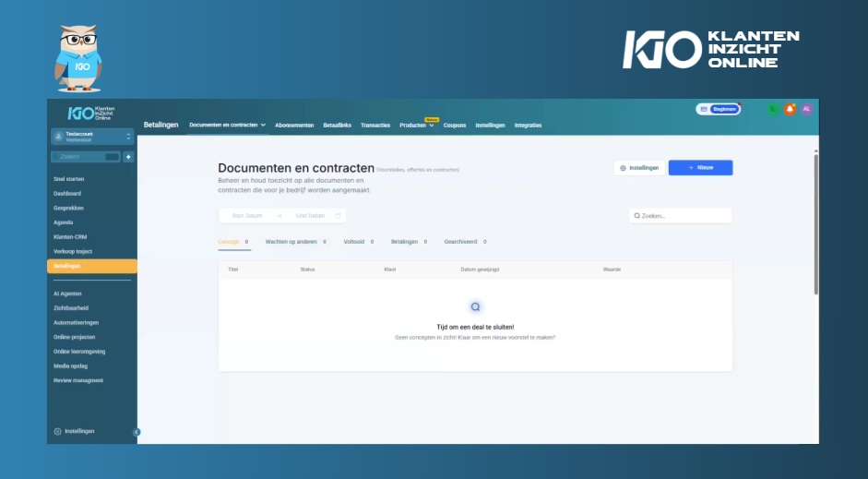Select the Voltooid filter tab
This screenshot has height=479, width=868.
click(x=359, y=242)
